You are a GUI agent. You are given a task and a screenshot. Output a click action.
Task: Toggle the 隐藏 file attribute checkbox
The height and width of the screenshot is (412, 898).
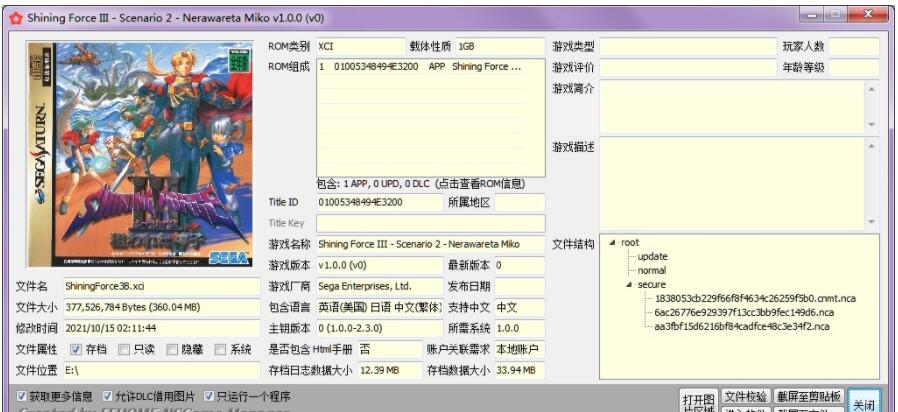[x=172, y=349]
